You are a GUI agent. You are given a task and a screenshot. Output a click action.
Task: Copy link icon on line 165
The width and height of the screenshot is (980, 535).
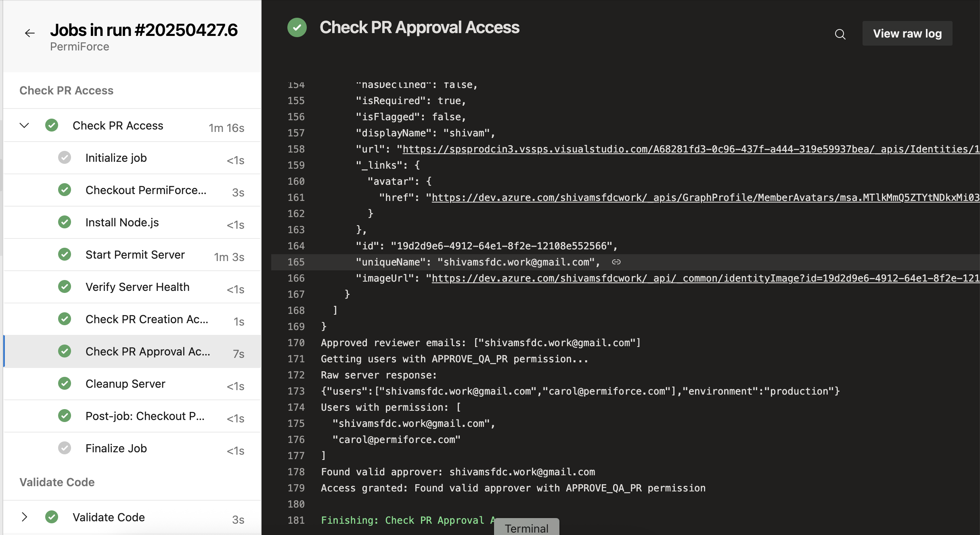coord(616,262)
